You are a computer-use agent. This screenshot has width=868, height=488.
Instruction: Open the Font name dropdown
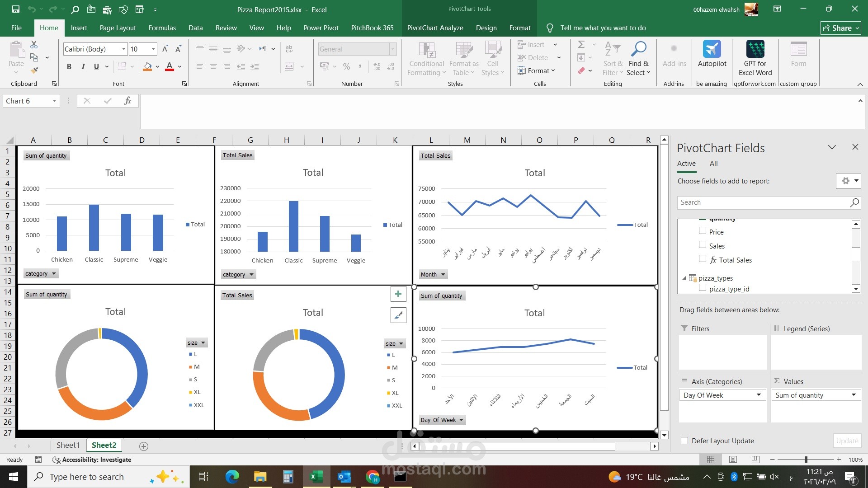click(x=123, y=49)
